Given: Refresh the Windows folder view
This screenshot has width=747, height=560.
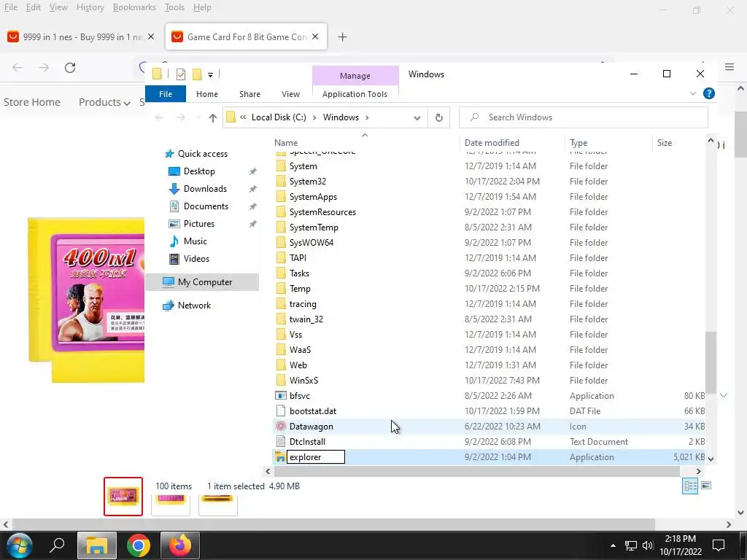Looking at the screenshot, I should 438,117.
